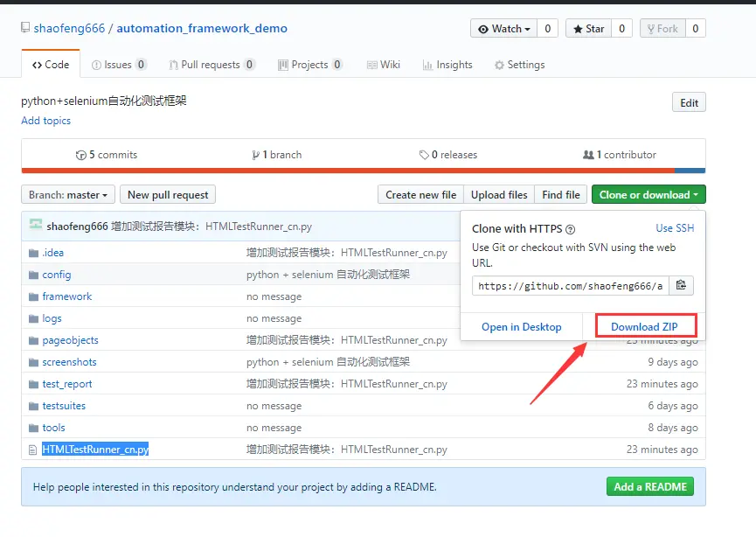
Task: Click the Add a README button
Action: click(x=650, y=487)
